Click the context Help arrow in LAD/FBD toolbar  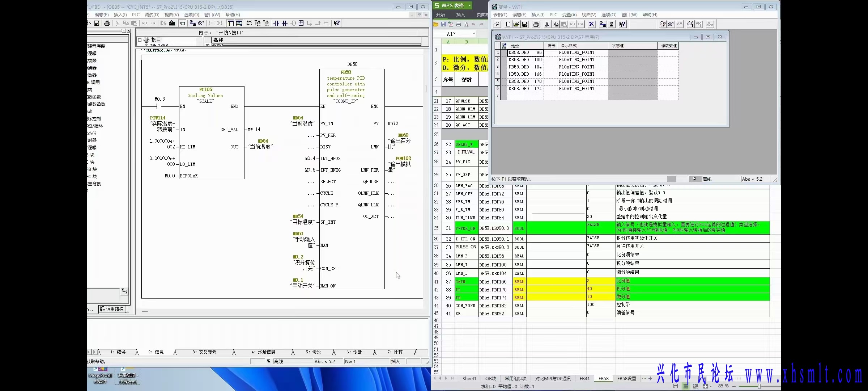tap(337, 23)
